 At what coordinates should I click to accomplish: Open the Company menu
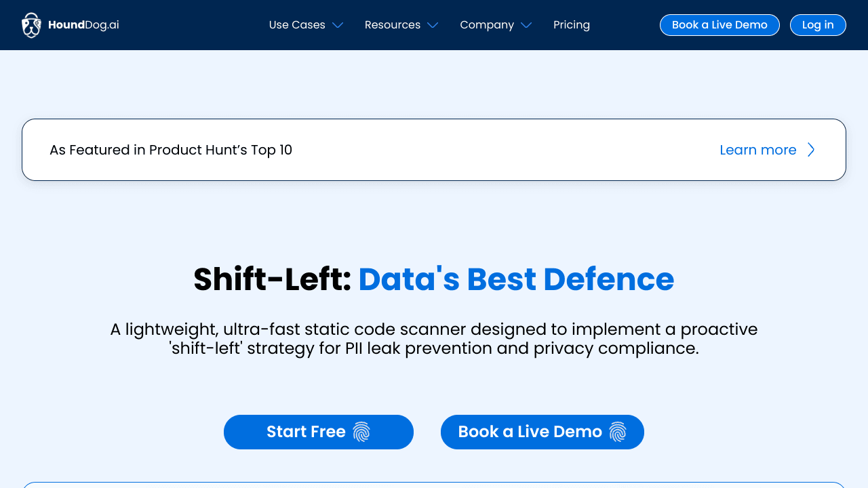[487, 25]
